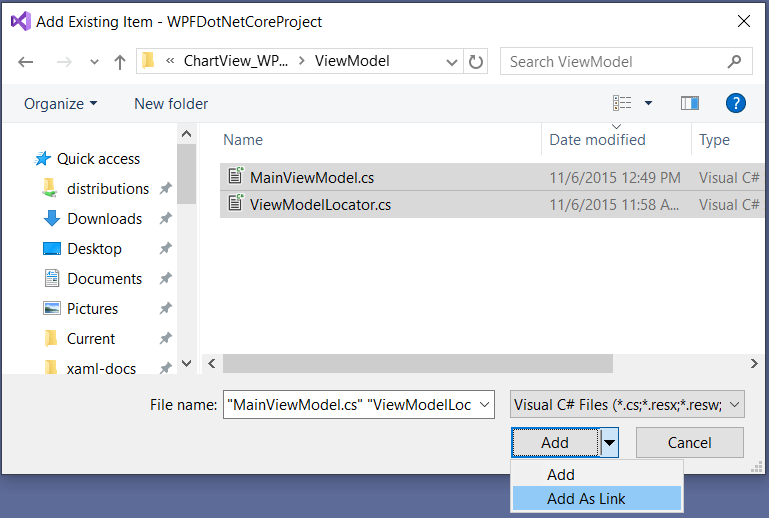
Task: Open the view options dropdown arrow
Action: pos(648,103)
